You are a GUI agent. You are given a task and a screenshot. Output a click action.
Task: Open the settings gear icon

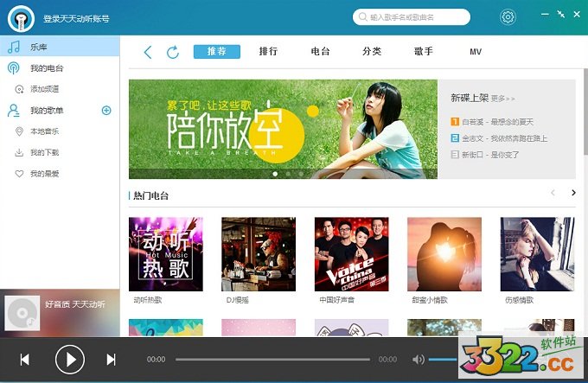508,17
